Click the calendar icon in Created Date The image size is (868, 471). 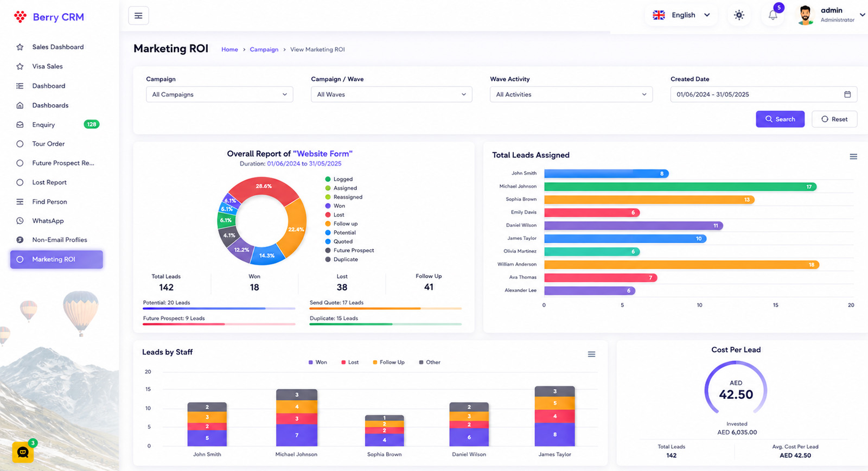[847, 94]
